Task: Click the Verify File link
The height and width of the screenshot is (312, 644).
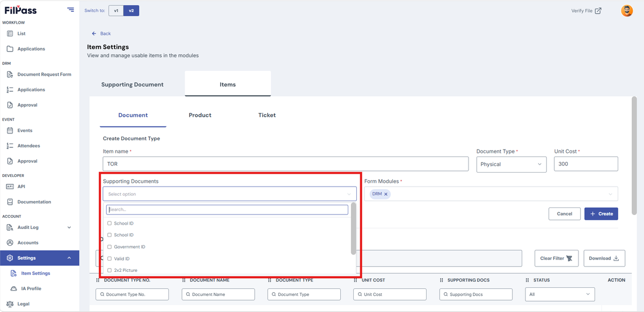Action: (586, 11)
